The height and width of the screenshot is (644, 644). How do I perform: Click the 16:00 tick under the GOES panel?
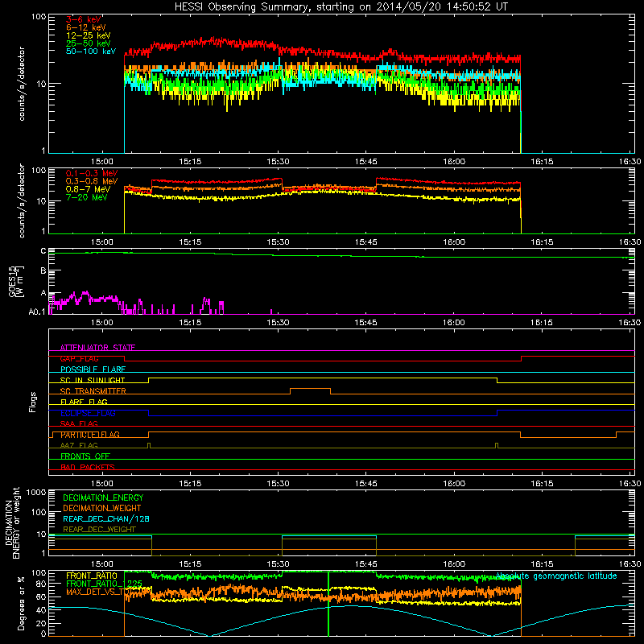tap(454, 323)
